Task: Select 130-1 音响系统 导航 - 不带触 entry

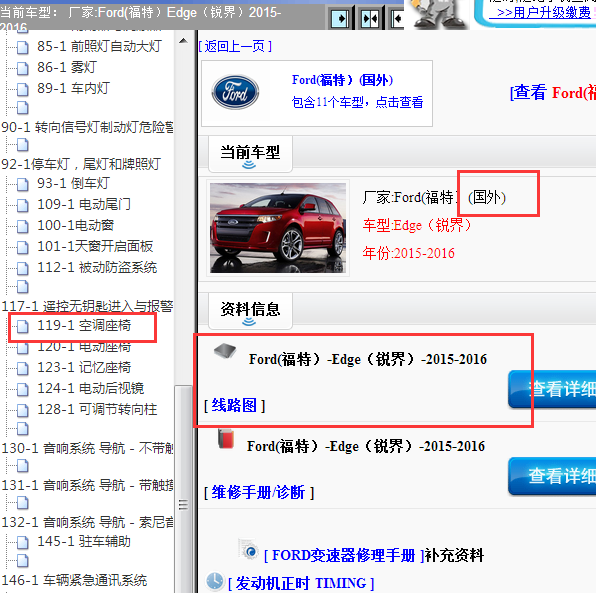Action: [x=87, y=448]
